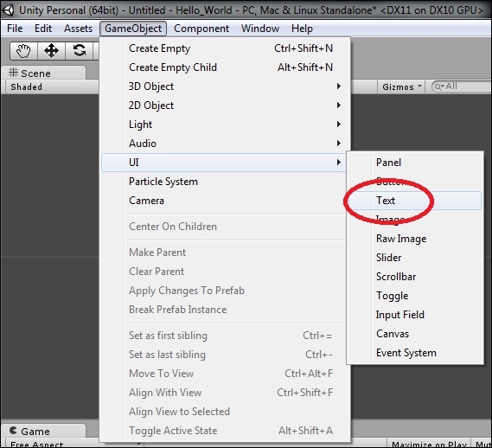492x448 pixels.
Task: Switch to the Scene tab
Action: point(43,74)
